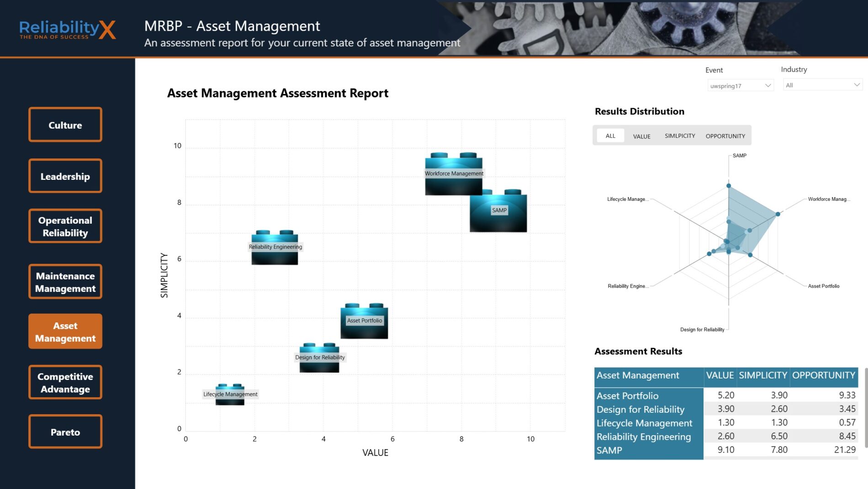Image resolution: width=868 pixels, height=489 pixels.
Task: Sort table by OPPORTUNITY column header
Action: point(823,375)
